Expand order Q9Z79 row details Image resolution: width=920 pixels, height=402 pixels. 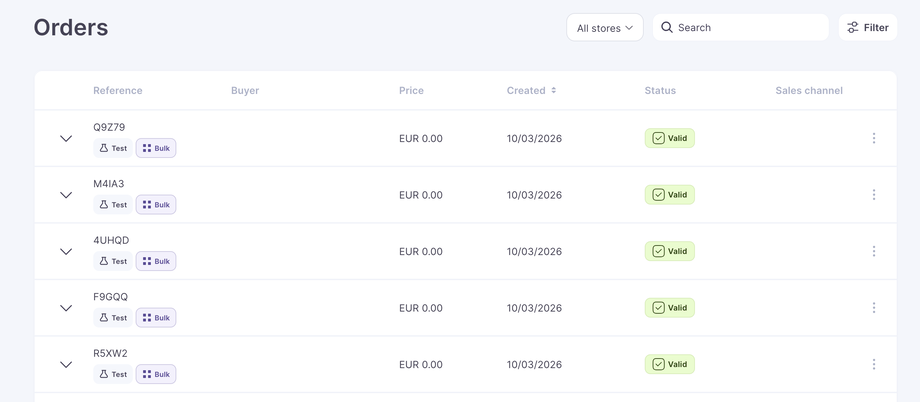pos(66,138)
